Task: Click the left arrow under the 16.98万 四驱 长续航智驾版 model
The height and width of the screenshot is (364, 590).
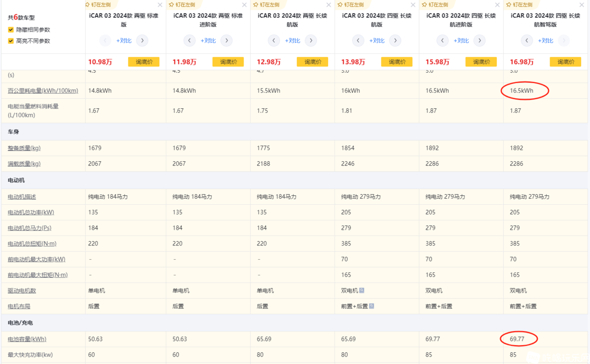Action: pos(527,41)
